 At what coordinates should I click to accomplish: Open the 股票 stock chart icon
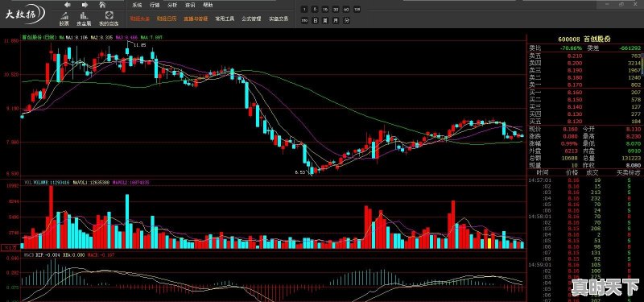click(64, 15)
